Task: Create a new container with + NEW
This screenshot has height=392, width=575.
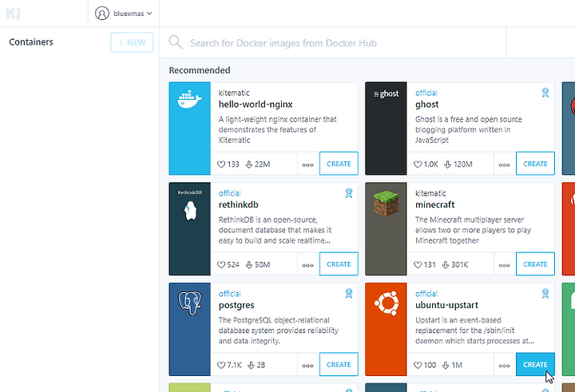Action: click(132, 42)
